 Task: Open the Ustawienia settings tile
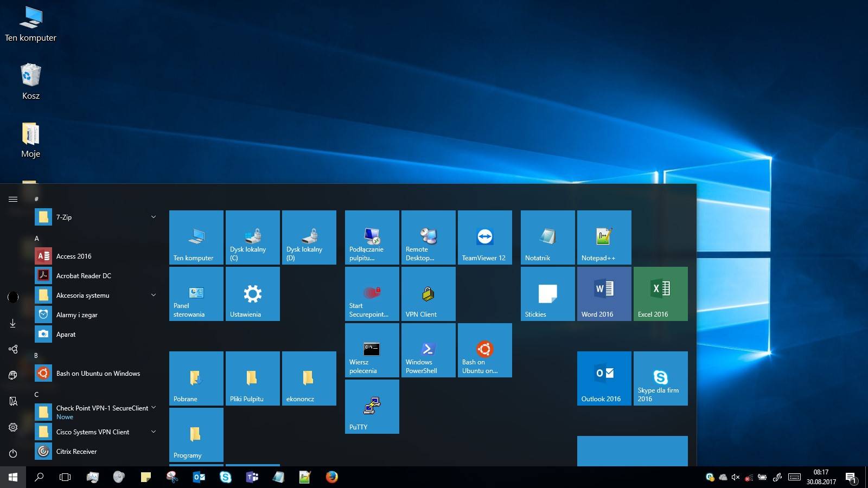tap(253, 294)
